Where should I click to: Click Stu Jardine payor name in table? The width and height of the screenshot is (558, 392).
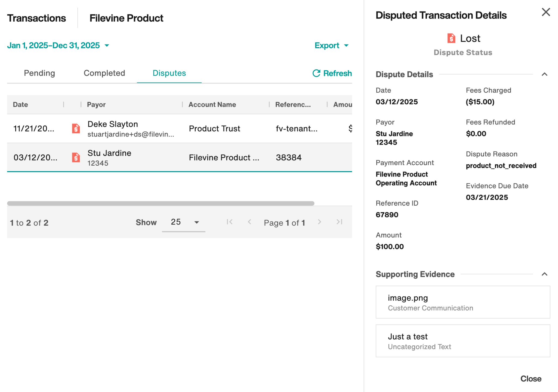[x=109, y=153]
